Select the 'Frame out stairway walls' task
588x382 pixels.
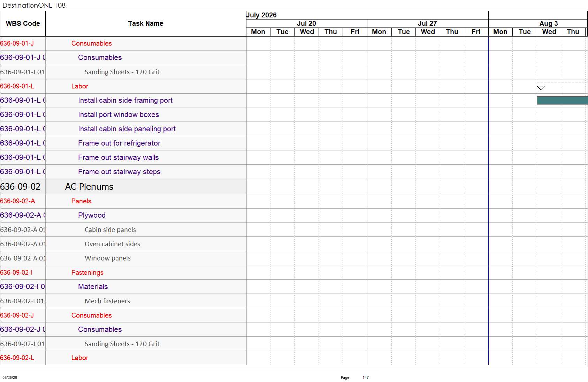(119, 157)
